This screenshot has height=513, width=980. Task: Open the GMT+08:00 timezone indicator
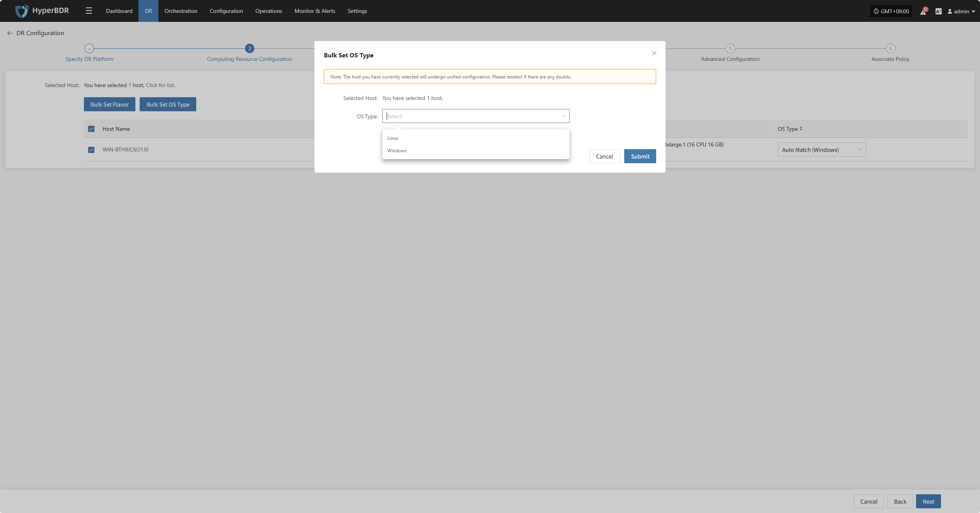pos(891,11)
